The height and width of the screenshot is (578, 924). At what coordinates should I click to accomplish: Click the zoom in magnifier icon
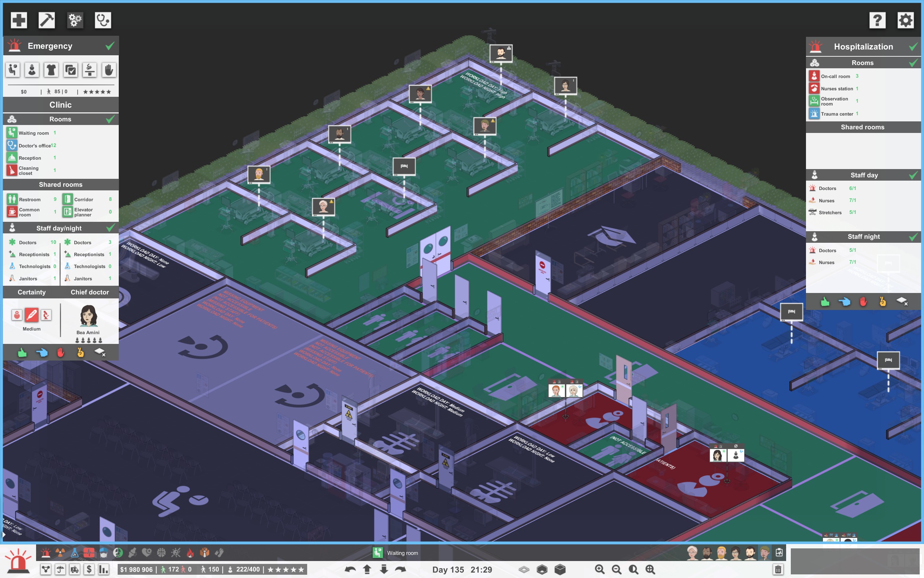(x=600, y=569)
